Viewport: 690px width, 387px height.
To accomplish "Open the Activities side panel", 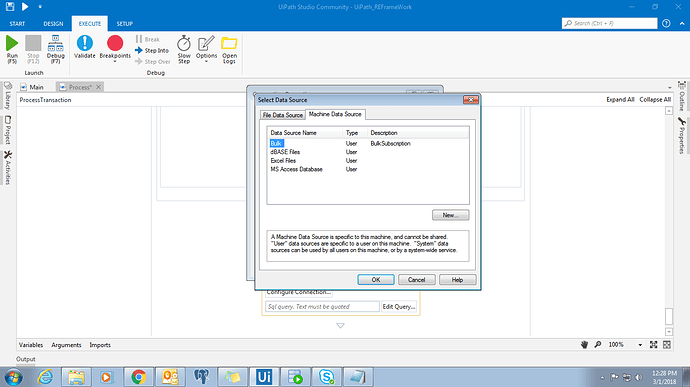I will 7,167.
